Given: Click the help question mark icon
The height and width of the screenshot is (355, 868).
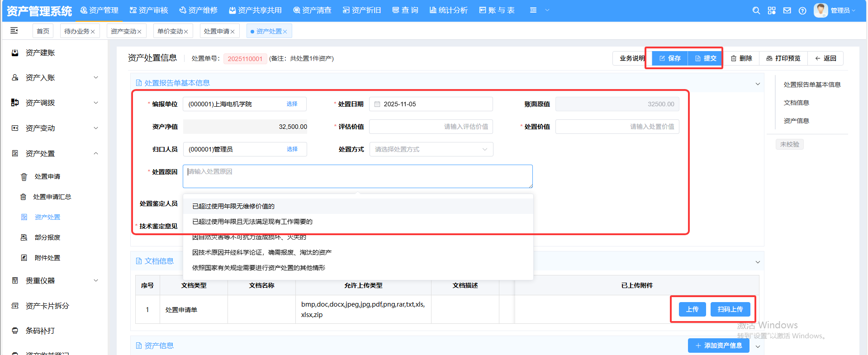Looking at the screenshot, I should coord(802,10).
